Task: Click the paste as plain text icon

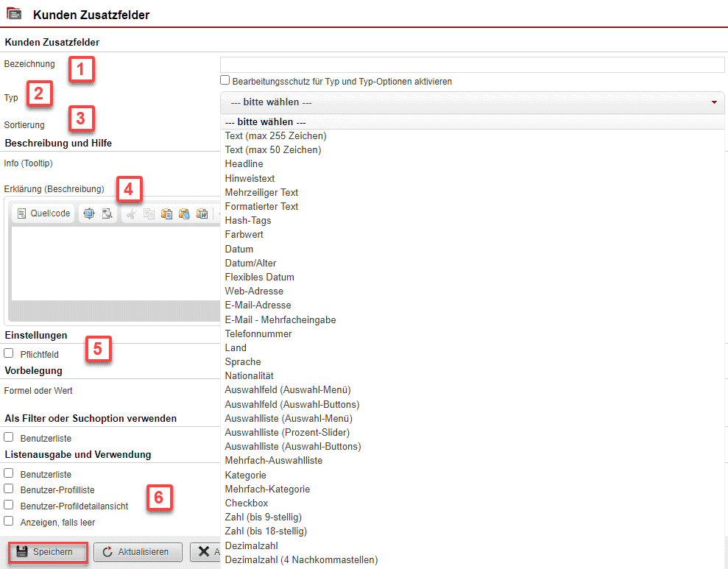Action: (x=184, y=213)
